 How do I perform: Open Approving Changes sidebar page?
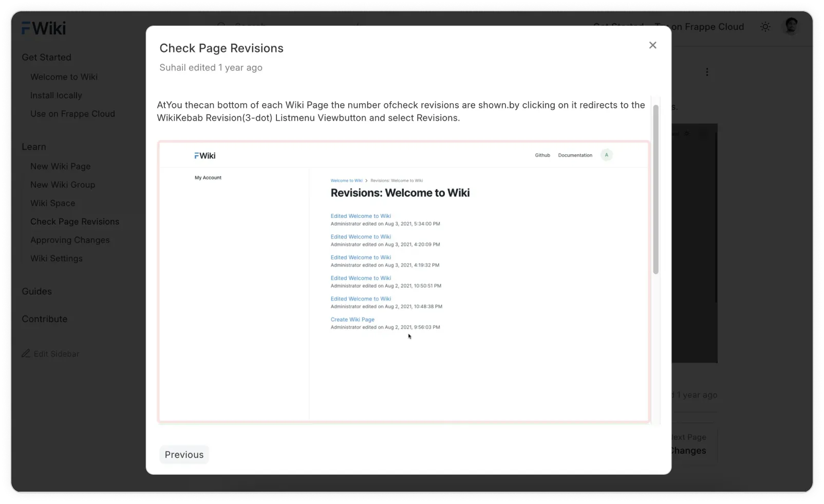(70, 240)
